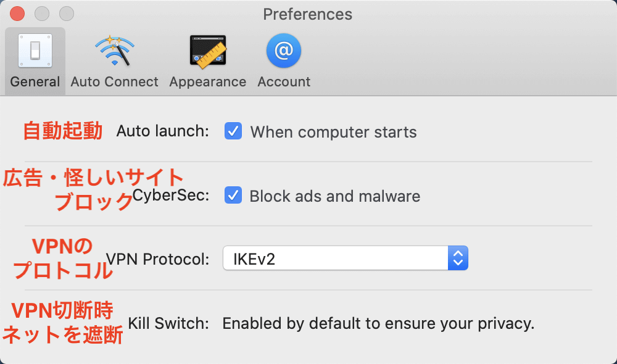
Task: Switch to the Auto Connect tab label
Action: pos(115,82)
